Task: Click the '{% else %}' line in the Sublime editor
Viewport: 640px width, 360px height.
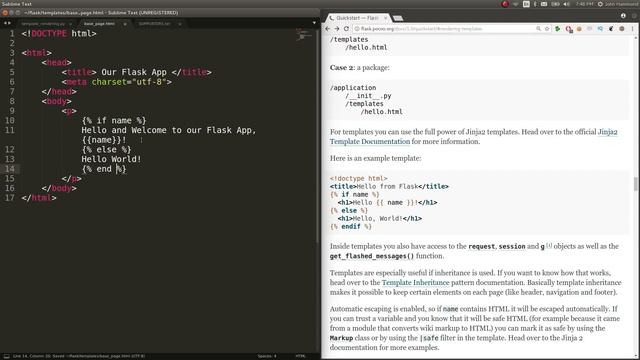Action: (x=106, y=149)
